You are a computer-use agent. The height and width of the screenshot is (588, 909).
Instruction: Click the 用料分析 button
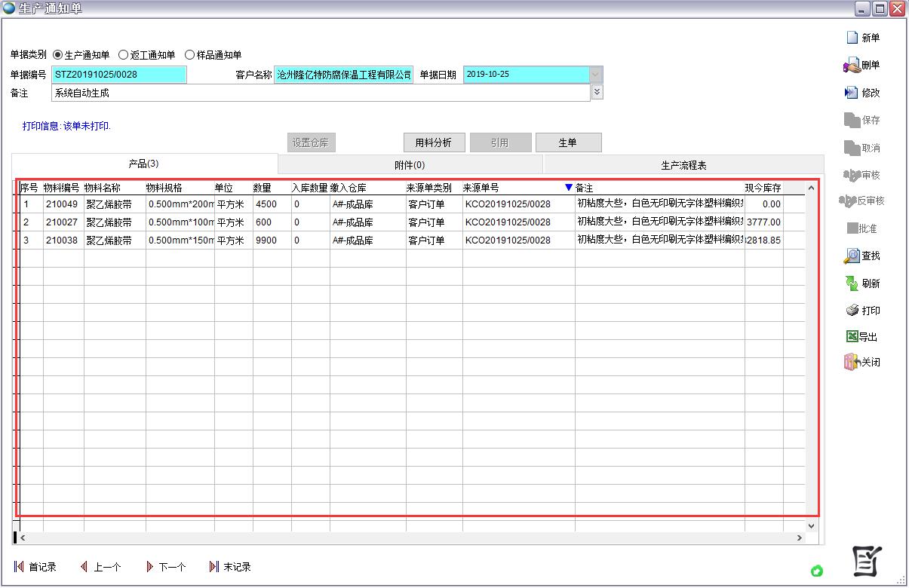[x=433, y=142]
